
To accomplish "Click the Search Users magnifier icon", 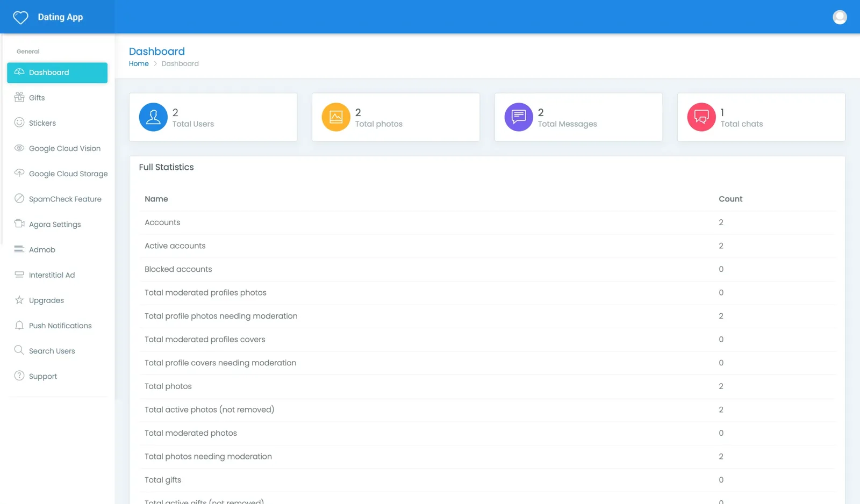I will [19, 350].
